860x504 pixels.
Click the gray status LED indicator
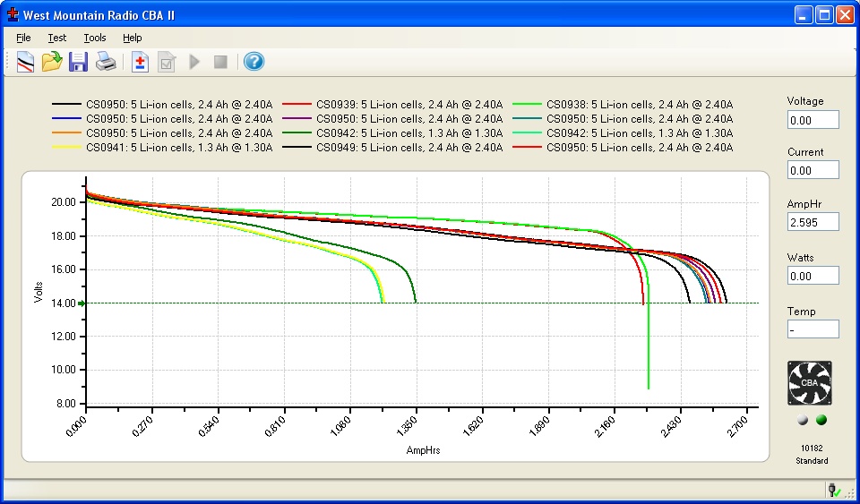803,420
